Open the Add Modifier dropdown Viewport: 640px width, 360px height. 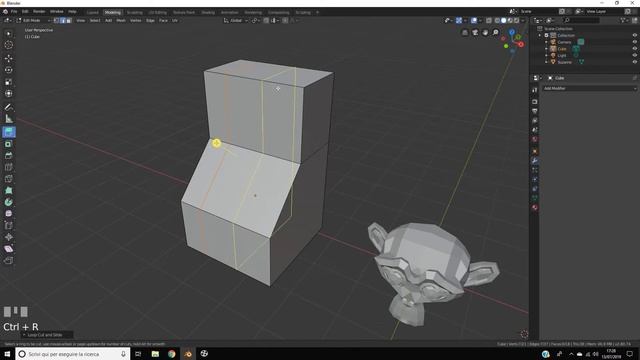point(590,88)
